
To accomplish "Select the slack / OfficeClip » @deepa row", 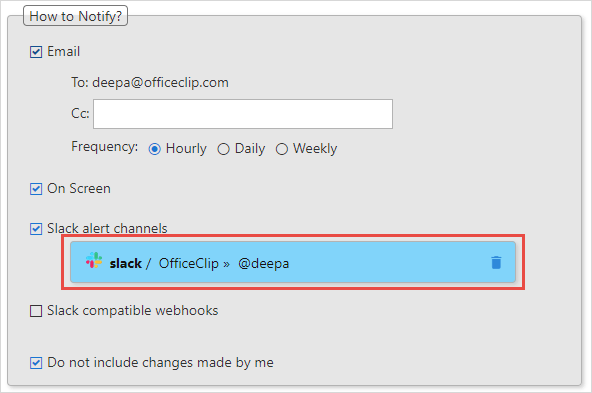I will (293, 262).
